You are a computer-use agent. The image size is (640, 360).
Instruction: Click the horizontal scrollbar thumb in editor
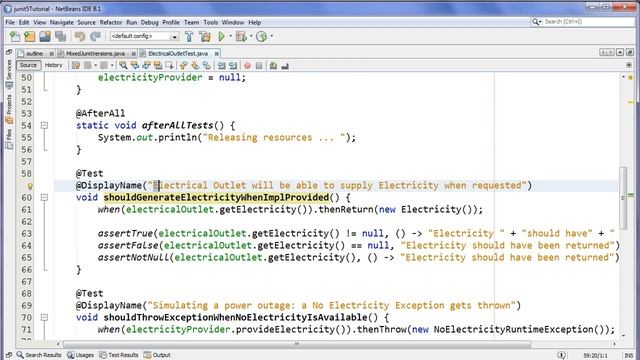pos(297,344)
